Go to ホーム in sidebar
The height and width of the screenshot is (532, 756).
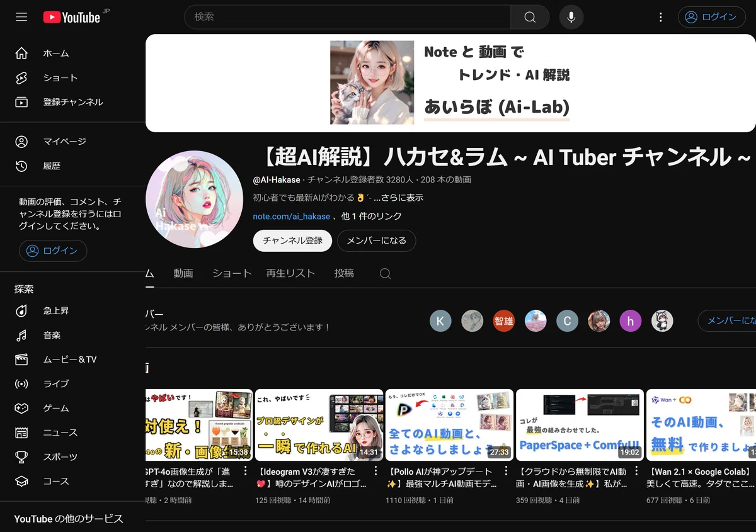72,54
